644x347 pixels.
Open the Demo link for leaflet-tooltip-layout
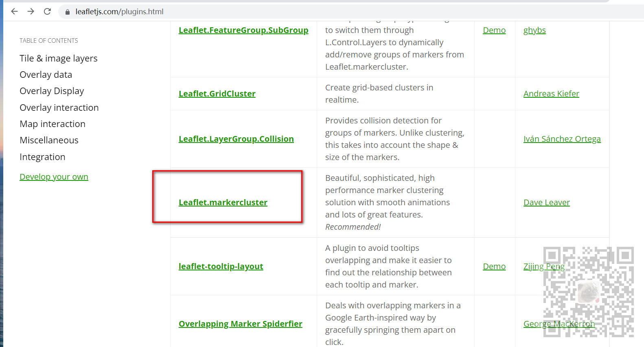coord(494,266)
